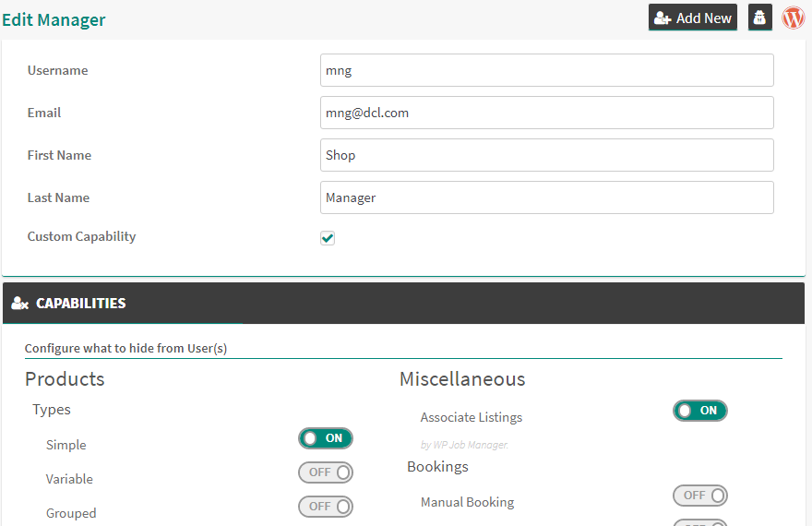Edit the Last Name field Manager
Image resolution: width=812 pixels, height=526 pixels.
(547, 197)
